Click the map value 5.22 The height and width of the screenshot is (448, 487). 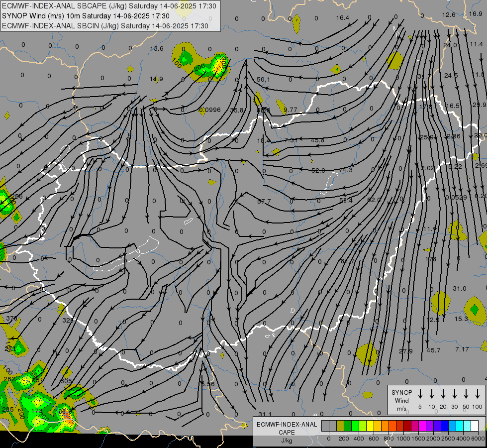pos(455,166)
